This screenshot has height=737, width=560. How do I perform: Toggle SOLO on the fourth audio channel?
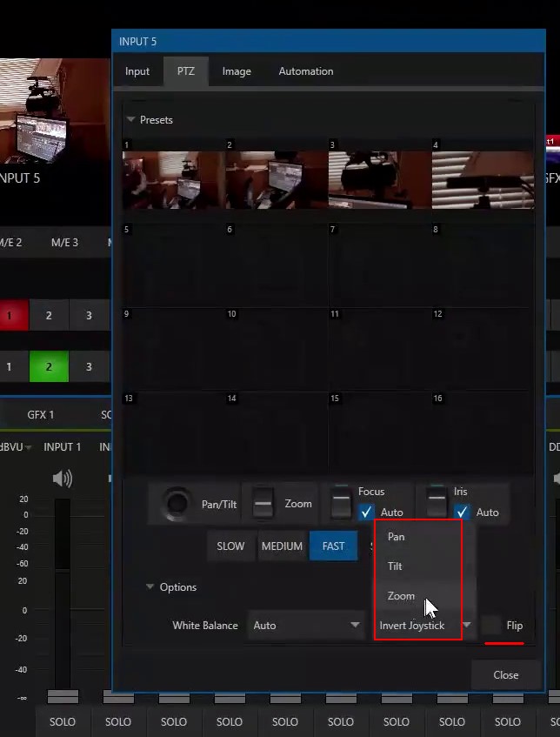click(230, 721)
